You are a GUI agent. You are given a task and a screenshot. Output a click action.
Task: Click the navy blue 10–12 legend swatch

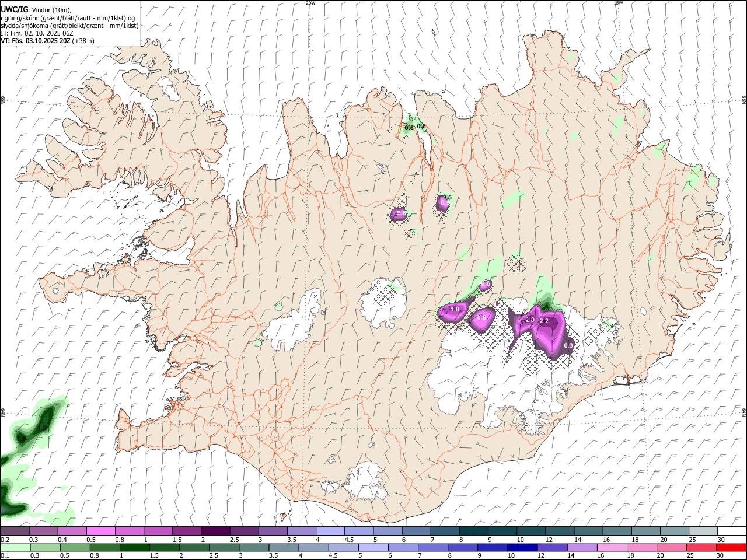tap(522, 547)
